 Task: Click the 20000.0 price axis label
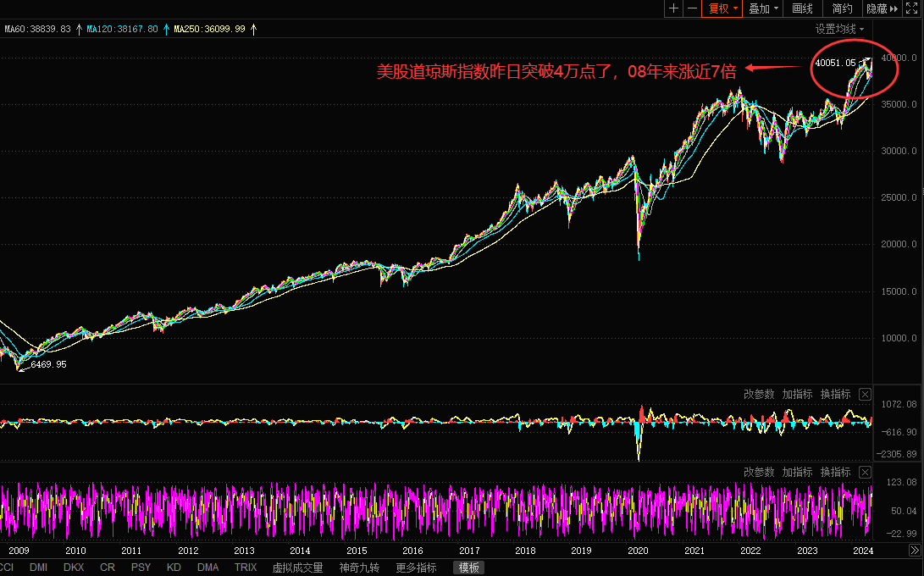tap(899, 244)
